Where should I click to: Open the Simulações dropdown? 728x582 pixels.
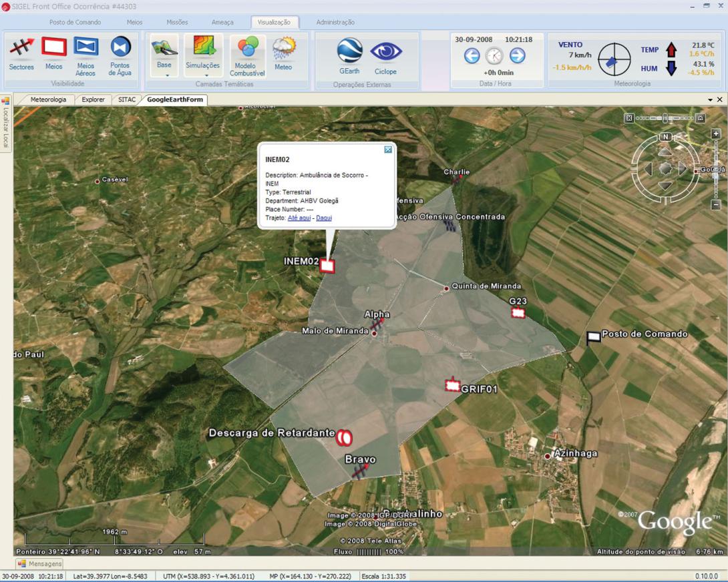(x=203, y=55)
